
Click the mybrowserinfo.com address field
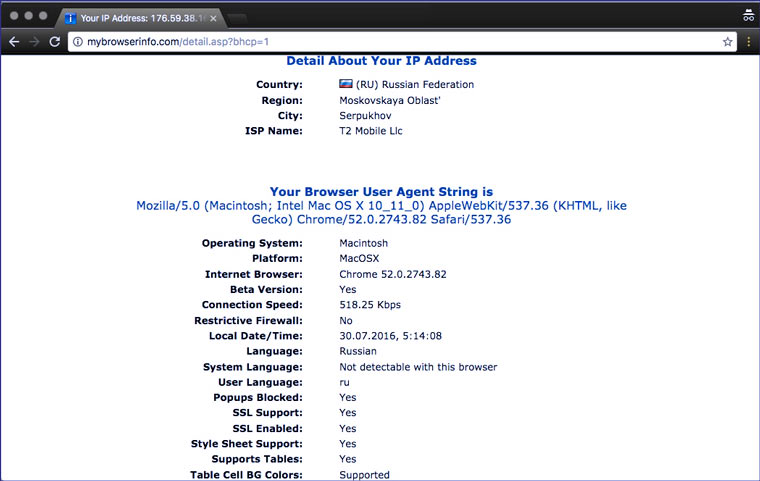click(402, 42)
